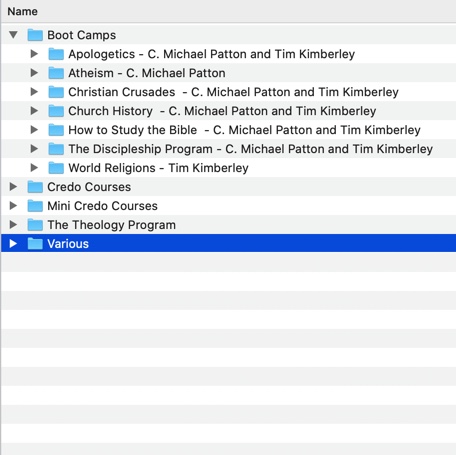Select The Discipleship Program folder name
The width and height of the screenshot is (456, 455).
(250, 149)
